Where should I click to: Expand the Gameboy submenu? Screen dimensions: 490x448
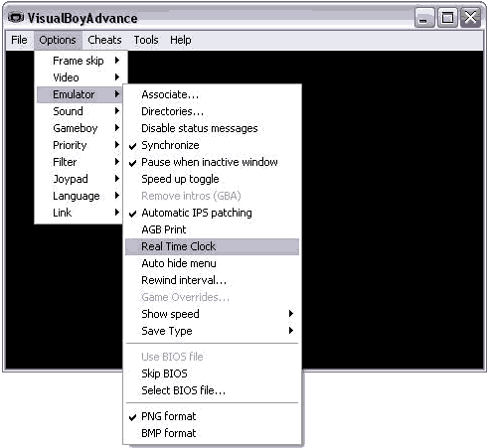[x=80, y=128]
